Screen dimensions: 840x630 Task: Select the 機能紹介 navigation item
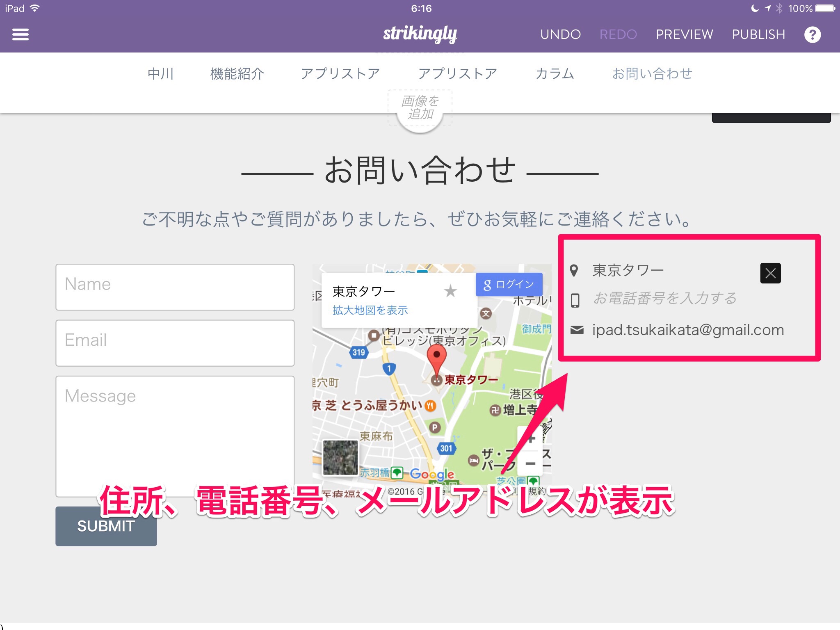(x=237, y=74)
